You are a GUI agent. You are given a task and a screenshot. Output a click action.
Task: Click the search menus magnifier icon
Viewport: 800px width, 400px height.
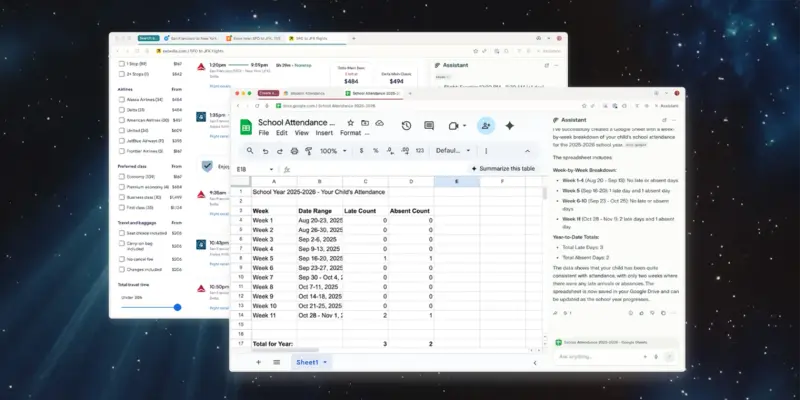tap(248, 151)
